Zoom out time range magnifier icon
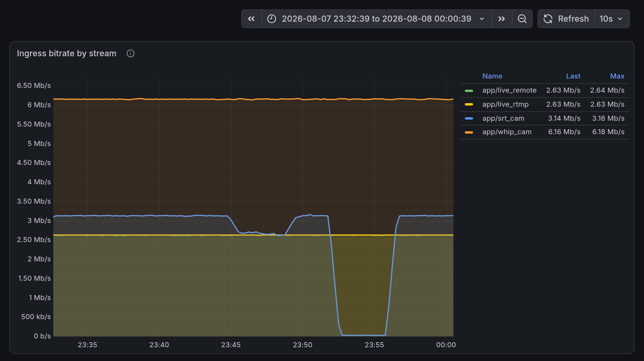Image resolution: width=644 pixels, height=361 pixels. click(522, 19)
